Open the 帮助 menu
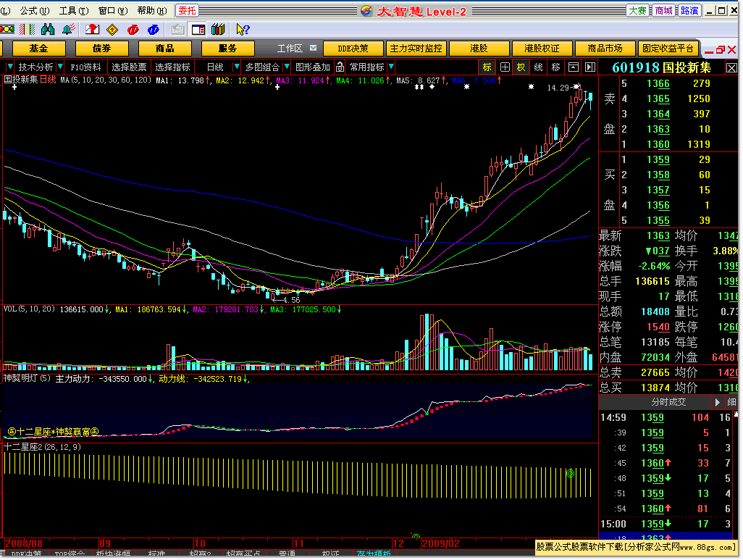The width and height of the screenshot is (743, 560). [151, 10]
